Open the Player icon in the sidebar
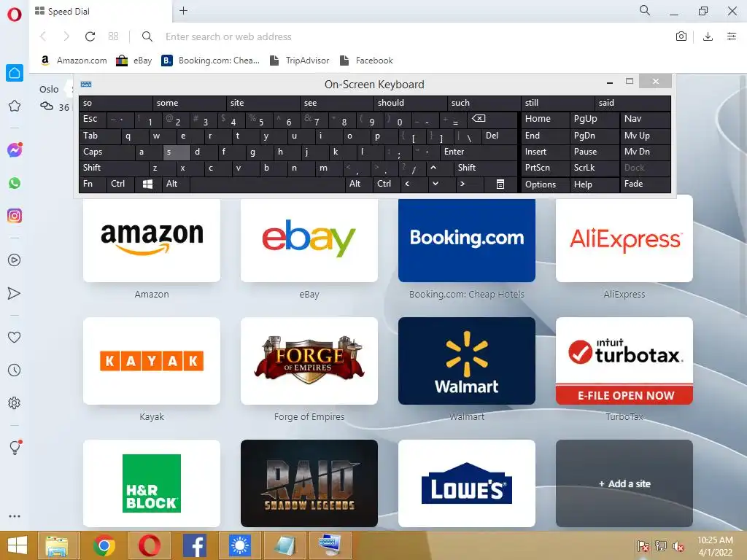This screenshot has width=747, height=560. (x=15, y=260)
